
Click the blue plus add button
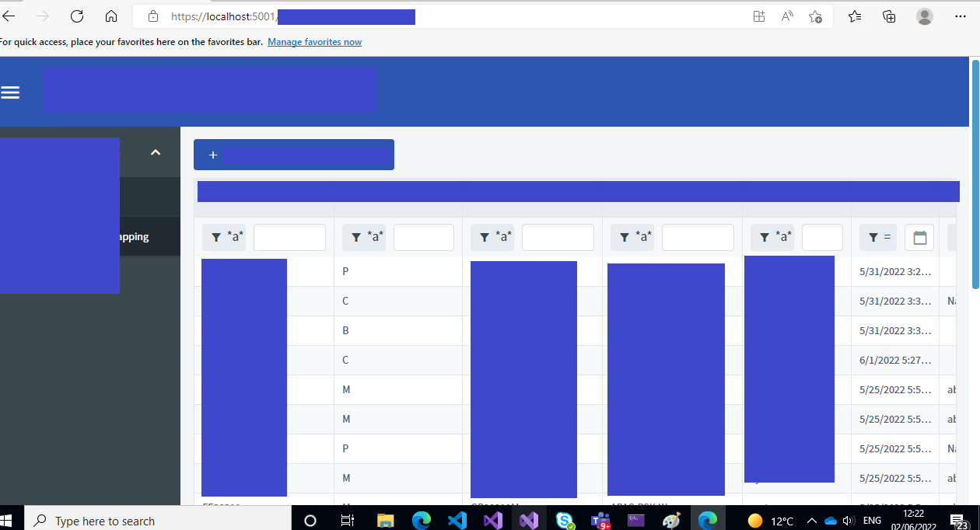click(x=293, y=155)
